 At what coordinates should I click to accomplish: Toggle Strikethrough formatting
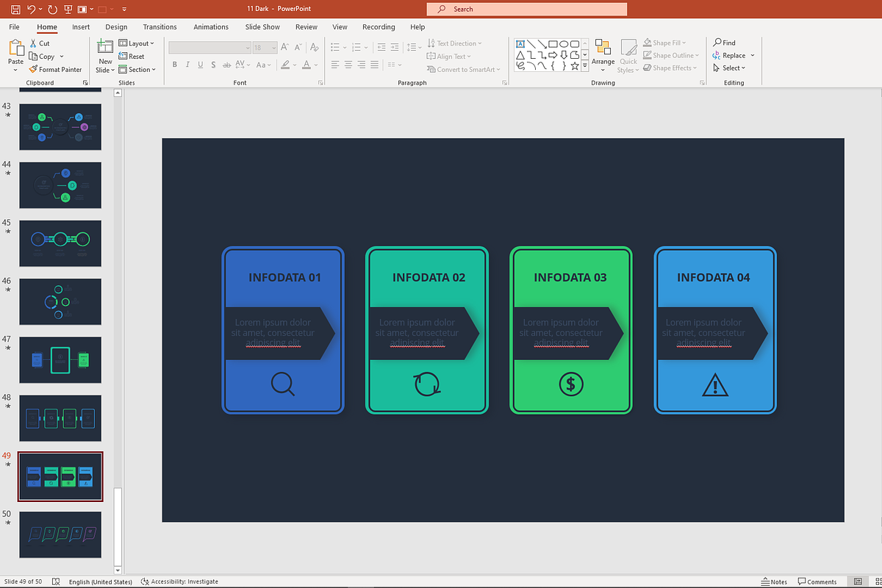pyautogui.click(x=226, y=65)
